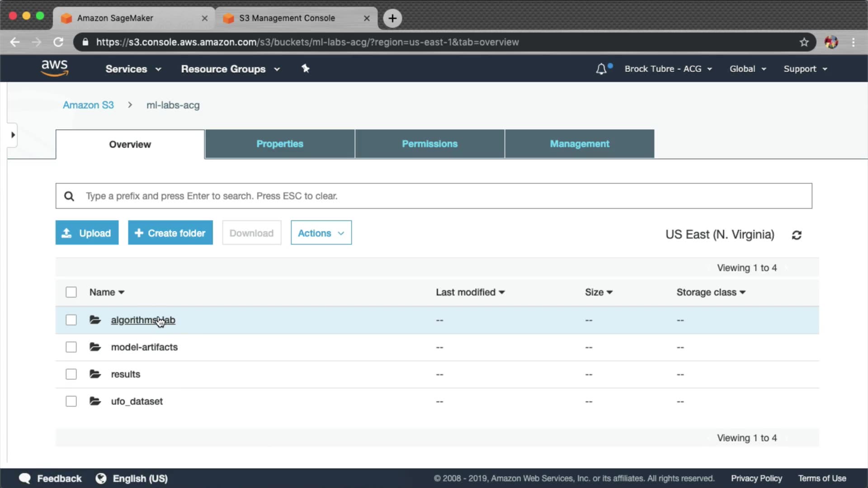The width and height of the screenshot is (868, 488).
Task: Open the Management tab
Action: (x=579, y=144)
